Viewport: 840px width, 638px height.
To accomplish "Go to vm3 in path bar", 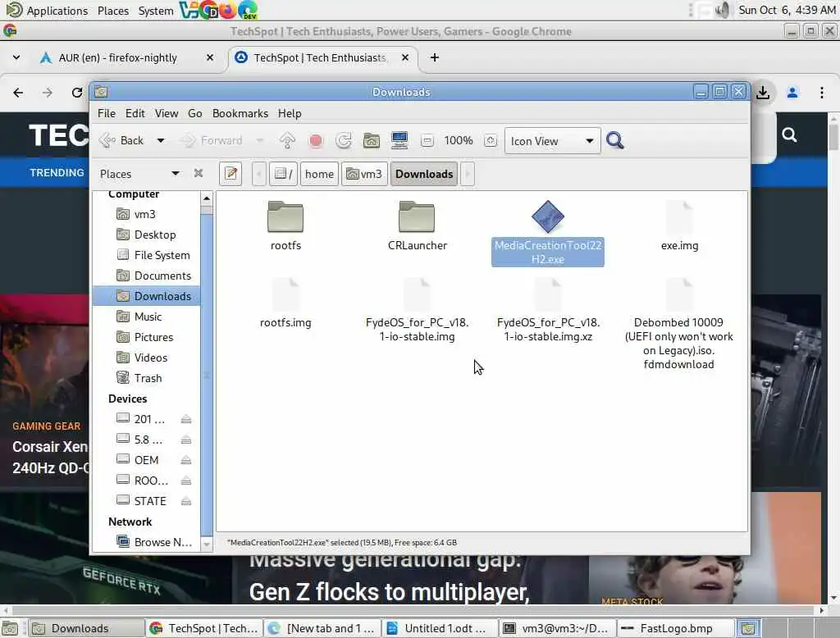I will [x=364, y=174].
